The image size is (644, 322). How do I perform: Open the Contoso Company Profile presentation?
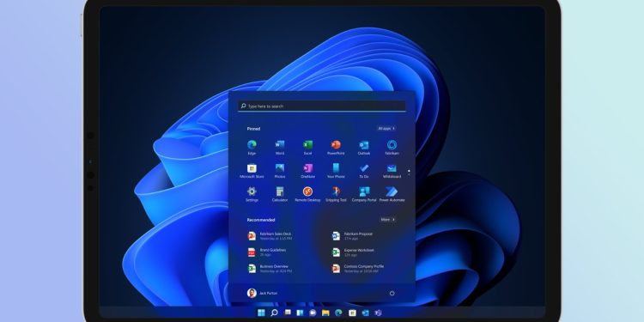(x=358, y=269)
